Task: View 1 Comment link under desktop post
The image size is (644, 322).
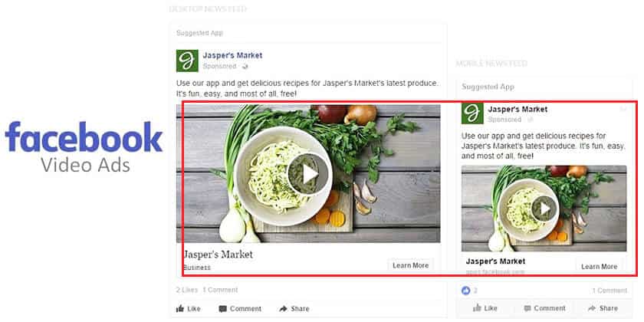Action: 221,290
